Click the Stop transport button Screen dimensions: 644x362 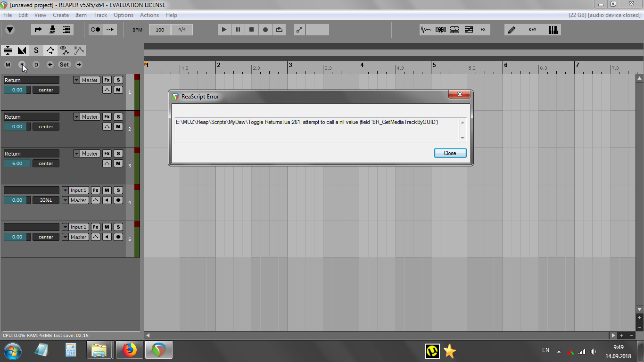click(252, 30)
